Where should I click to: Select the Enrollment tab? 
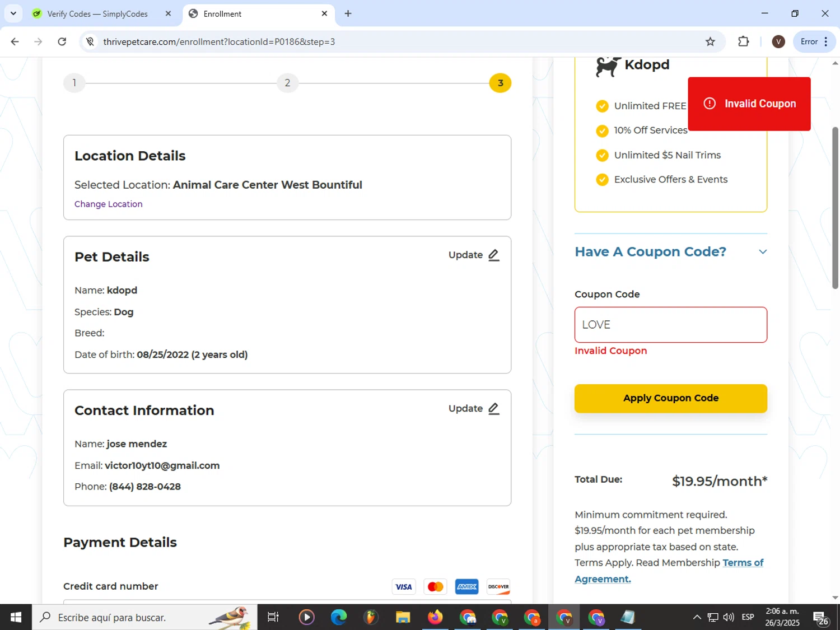[x=259, y=13]
